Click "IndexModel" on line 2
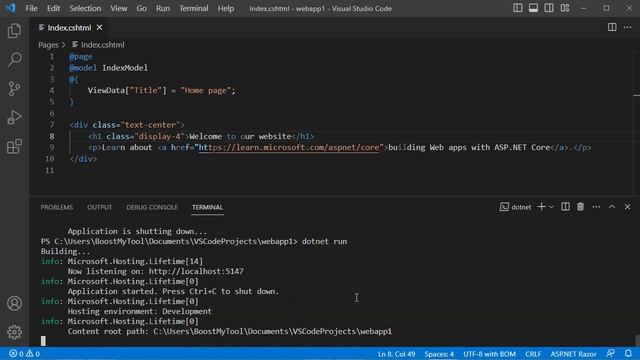 click(x=125, y=68)
